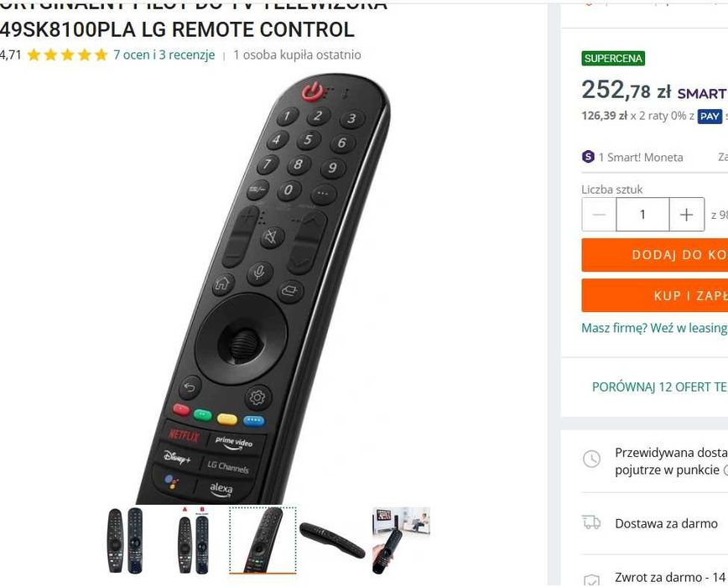Click the minus quantity stepper button

pyautogui.click(x=599, y=215)
